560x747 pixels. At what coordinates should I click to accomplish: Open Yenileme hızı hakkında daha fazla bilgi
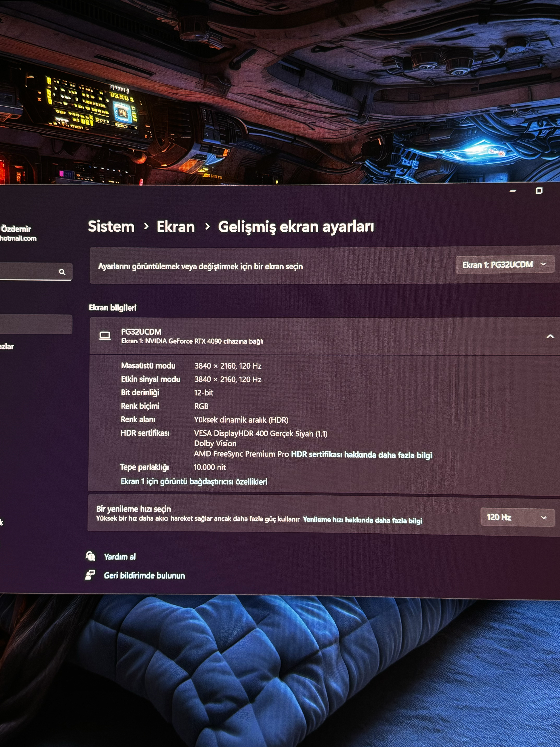click(362, 520)
